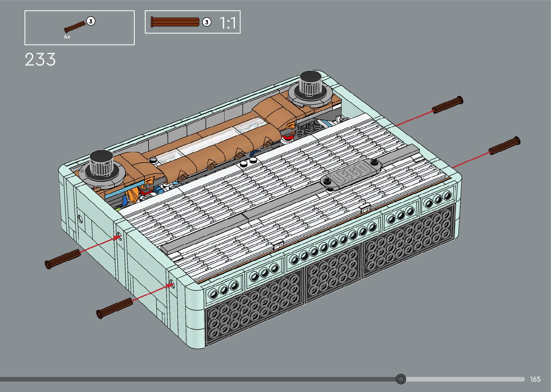Viewport: 551px width, 392px height.
Task: Click circled 3 badge in parts box
Action: point(91,21)
